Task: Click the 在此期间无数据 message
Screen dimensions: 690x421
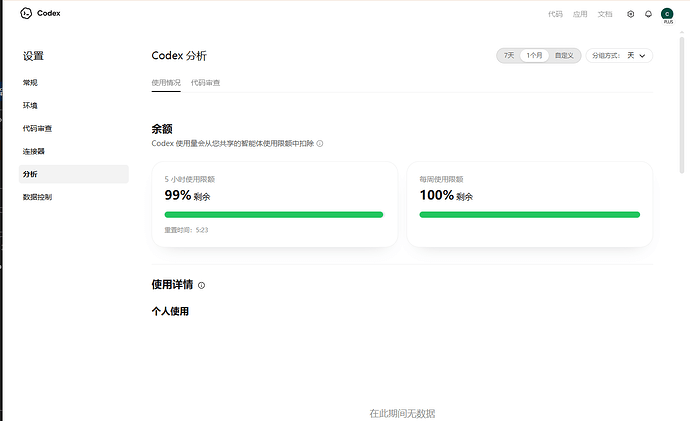Action: click(402, 414)
